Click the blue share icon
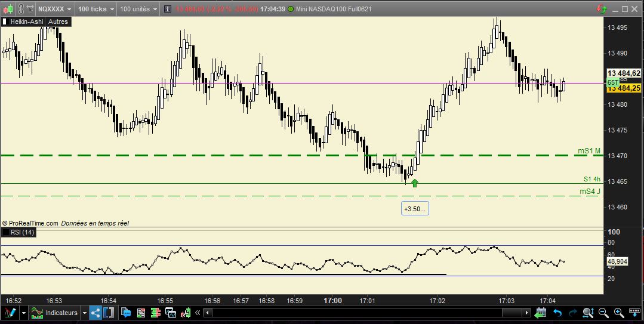The image size is (644, 324). coord(95,313)
